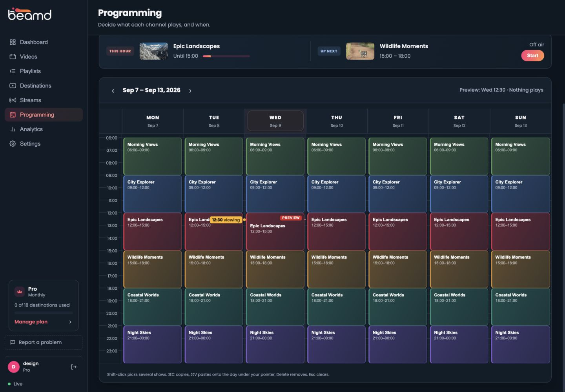Click the Epic Landscapes progress bar
The image size is (565, 392).
click(226, 56)
